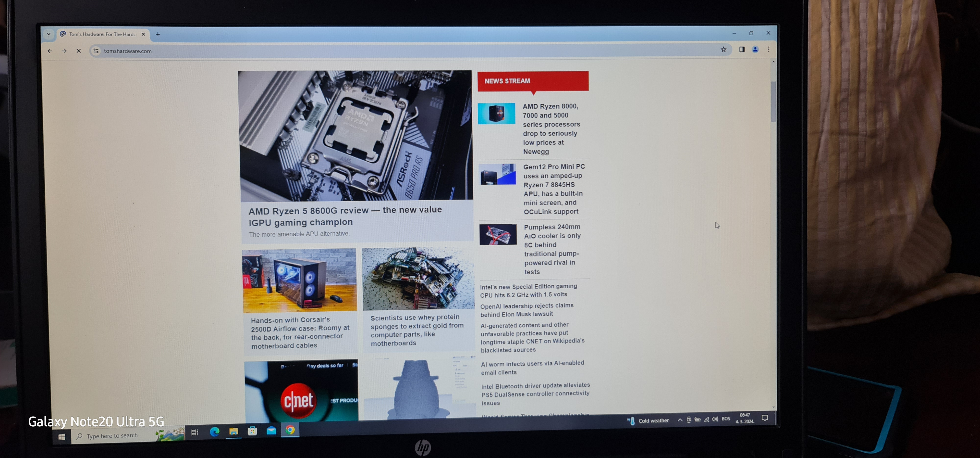Click the back navigation arrow in Chrome

coord(50,51)
